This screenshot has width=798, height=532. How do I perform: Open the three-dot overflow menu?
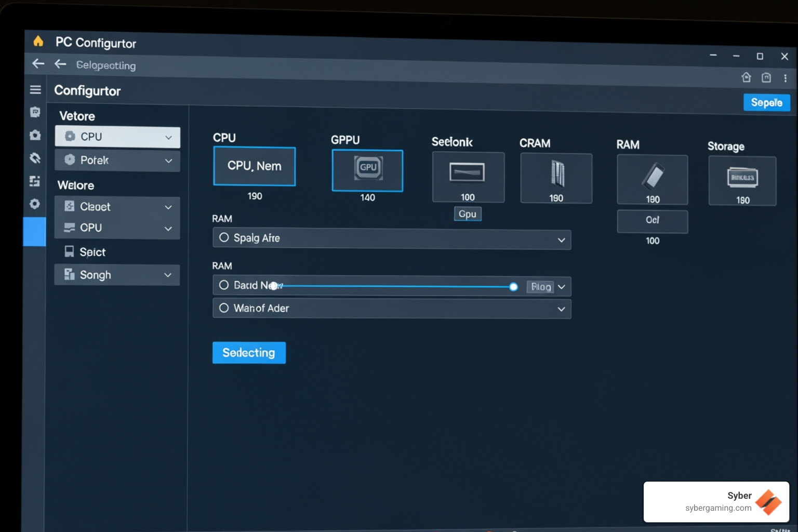pos(786,77)
